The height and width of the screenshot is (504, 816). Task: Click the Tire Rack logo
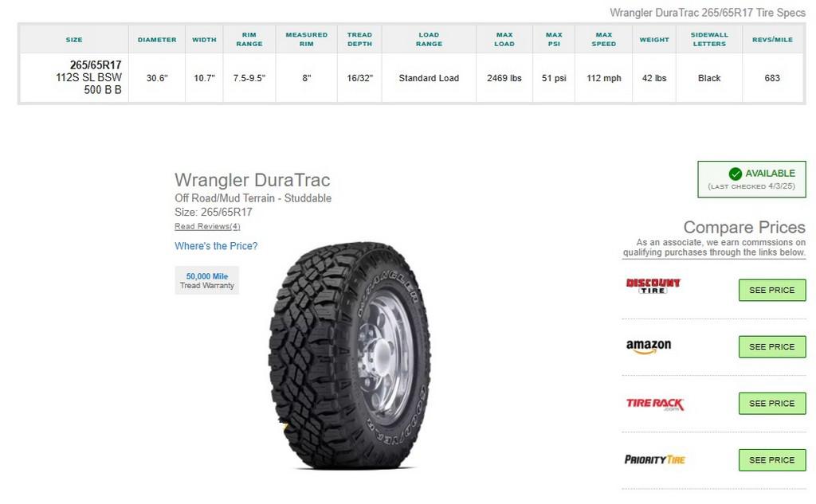(x=655, y=404)
